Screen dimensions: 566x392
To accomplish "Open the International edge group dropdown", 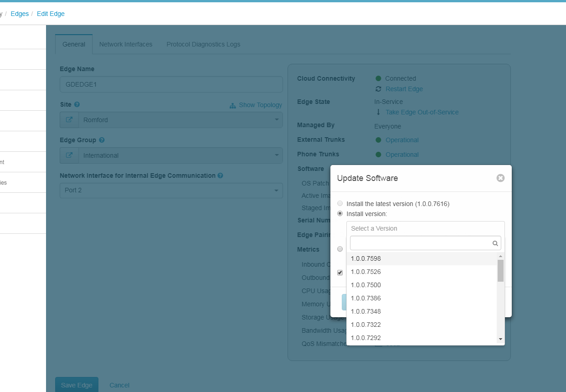I will tap(180, 155).
